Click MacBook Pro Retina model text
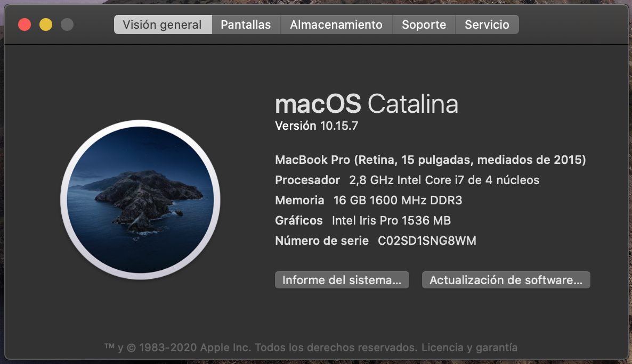Screen dimensions: 632x364 coord(430,160)
